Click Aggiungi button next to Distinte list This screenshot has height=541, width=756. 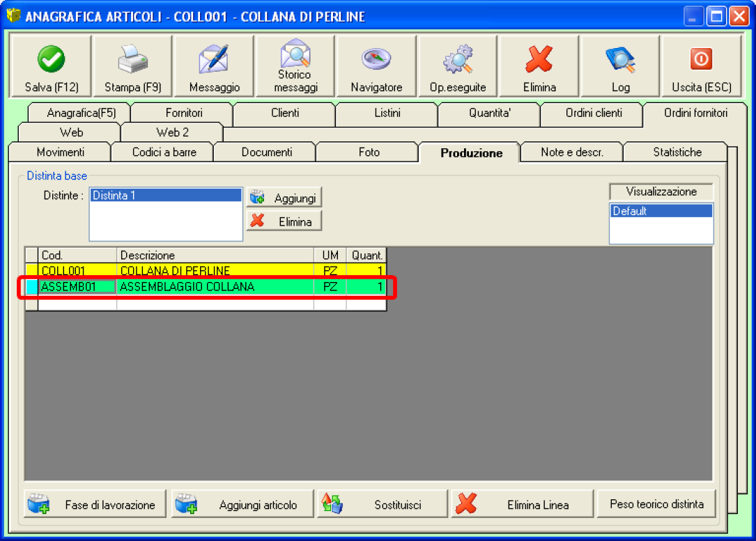click(284, 198)
